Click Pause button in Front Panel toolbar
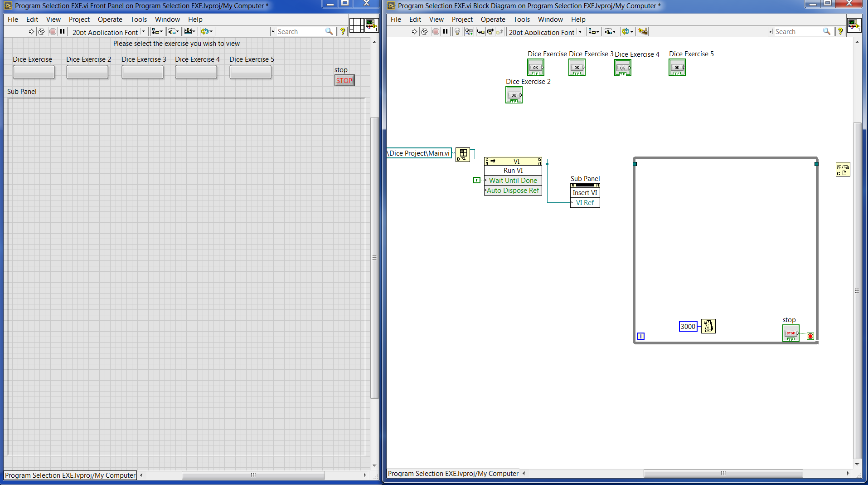Screen dimensions: 868x485 click(63, 31)
